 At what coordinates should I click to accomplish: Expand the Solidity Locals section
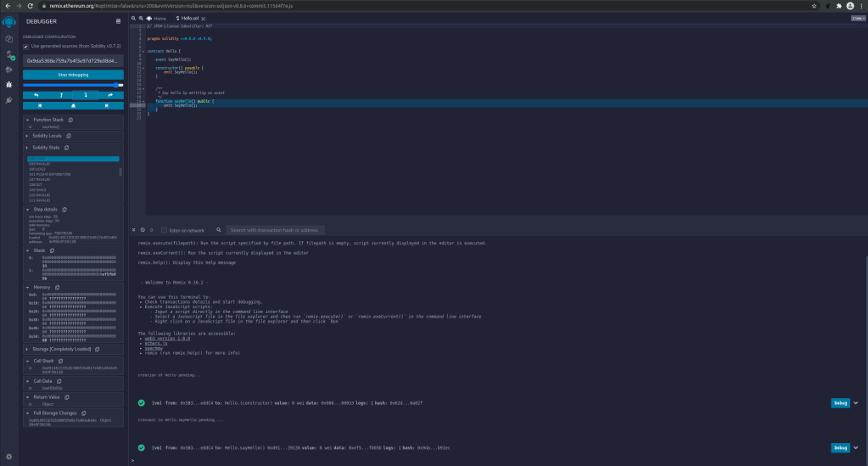coord(47,136)
